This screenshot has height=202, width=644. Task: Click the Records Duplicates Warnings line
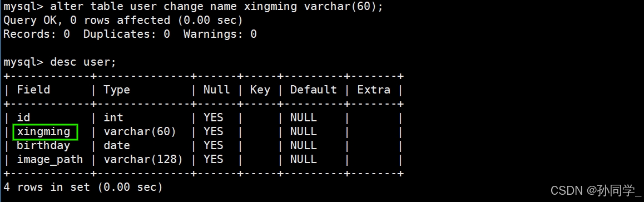click(x=130, y=35)
